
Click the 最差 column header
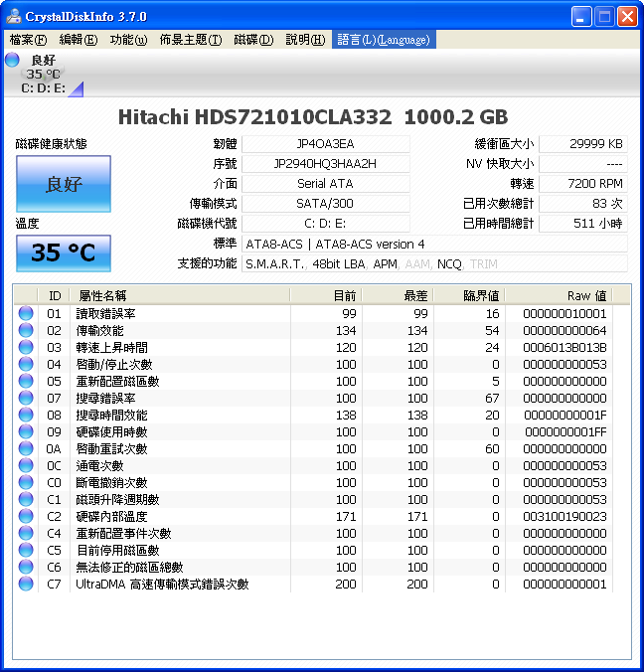(399, 295)
